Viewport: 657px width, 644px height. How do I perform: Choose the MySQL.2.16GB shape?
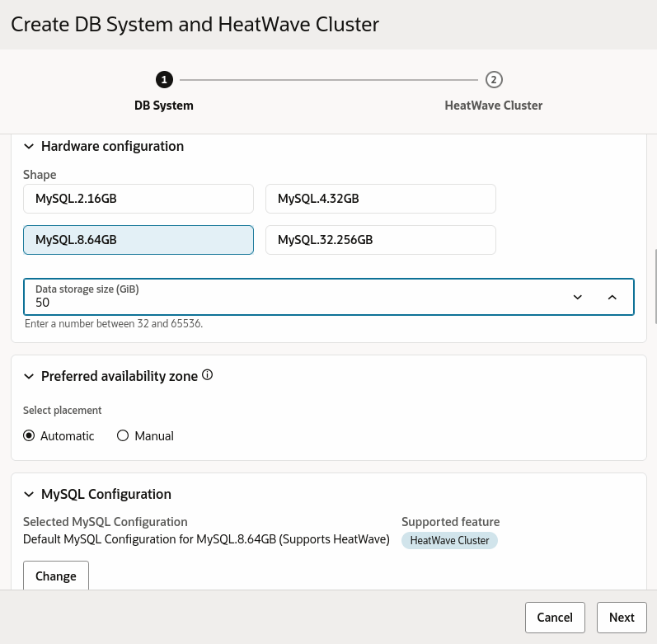[x=138, y=199]
